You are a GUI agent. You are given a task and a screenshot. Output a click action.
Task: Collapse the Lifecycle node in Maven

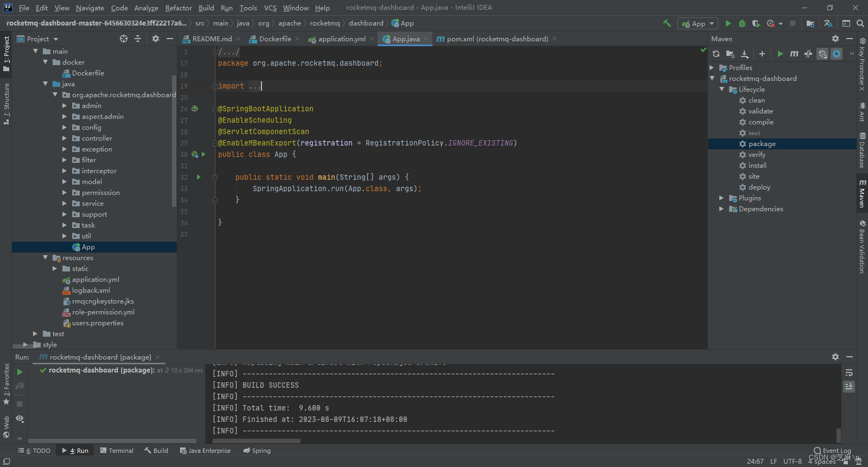pyautogui.click(x=722, y=89)
